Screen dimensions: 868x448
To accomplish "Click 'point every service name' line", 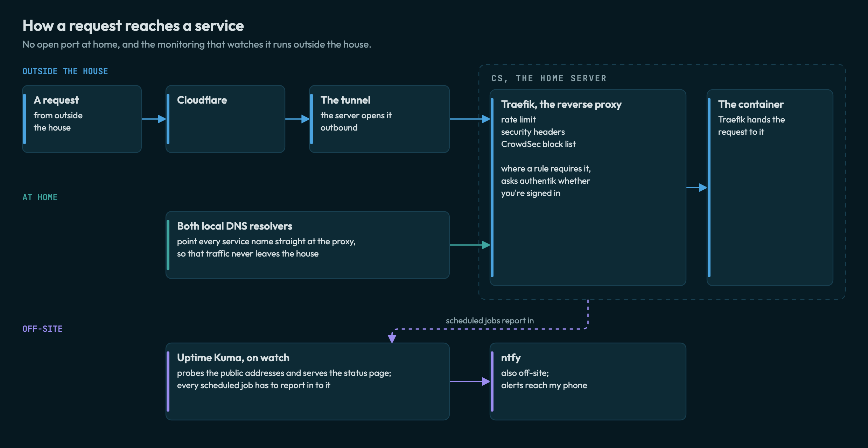I will coord(266,241).
